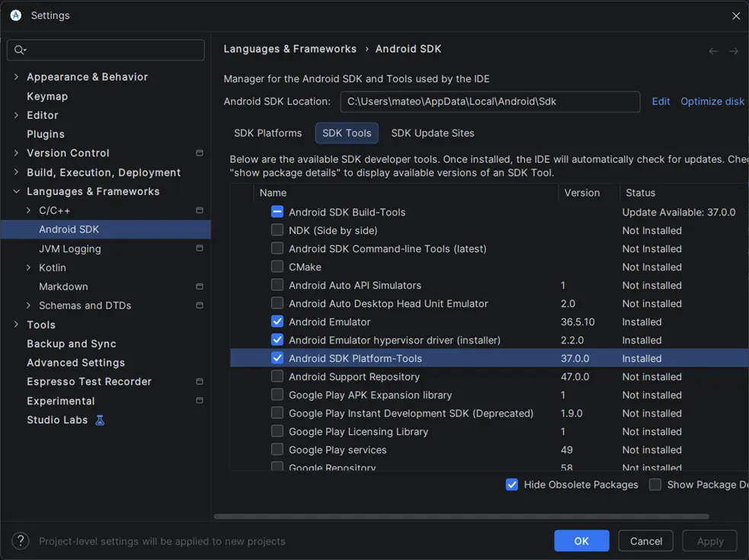749x560 pixels.
Task: Click the search magnifier icon
Action: pos(20,50)
